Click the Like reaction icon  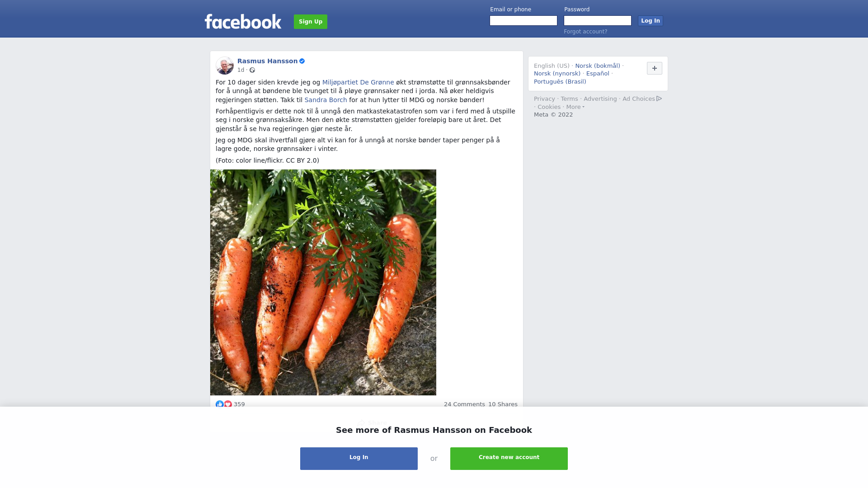(220, 404)
